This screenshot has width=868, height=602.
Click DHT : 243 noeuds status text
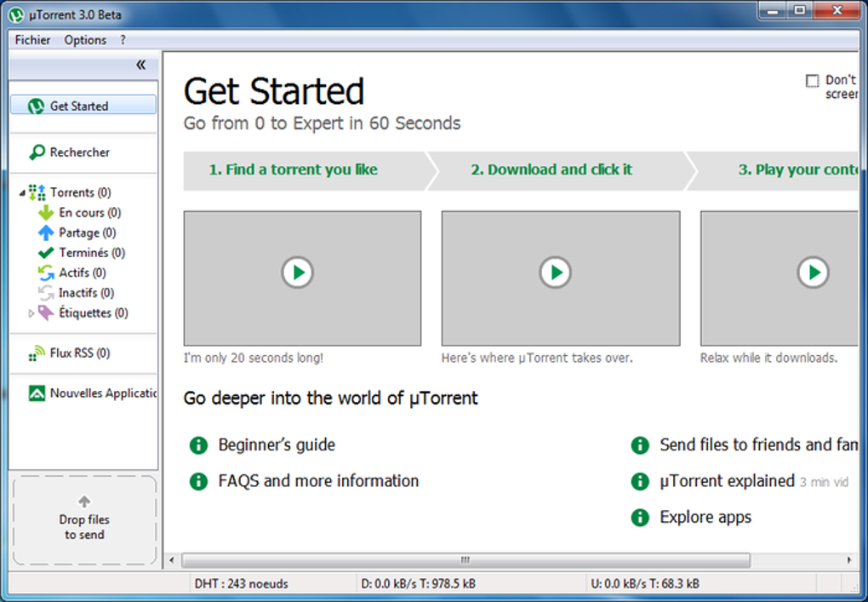coord(242,584)
